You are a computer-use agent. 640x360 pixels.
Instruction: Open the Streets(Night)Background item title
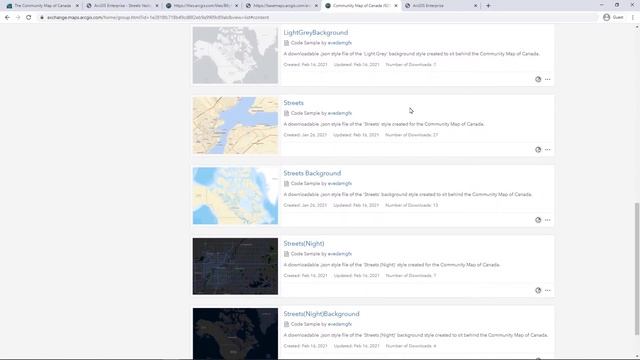click(321, 314)
